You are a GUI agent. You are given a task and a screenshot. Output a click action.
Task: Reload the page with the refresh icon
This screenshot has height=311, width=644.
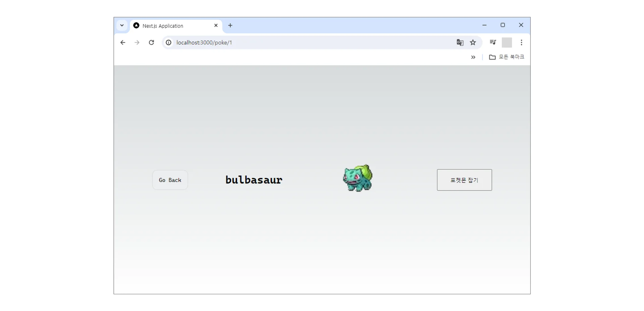[151, 43]
